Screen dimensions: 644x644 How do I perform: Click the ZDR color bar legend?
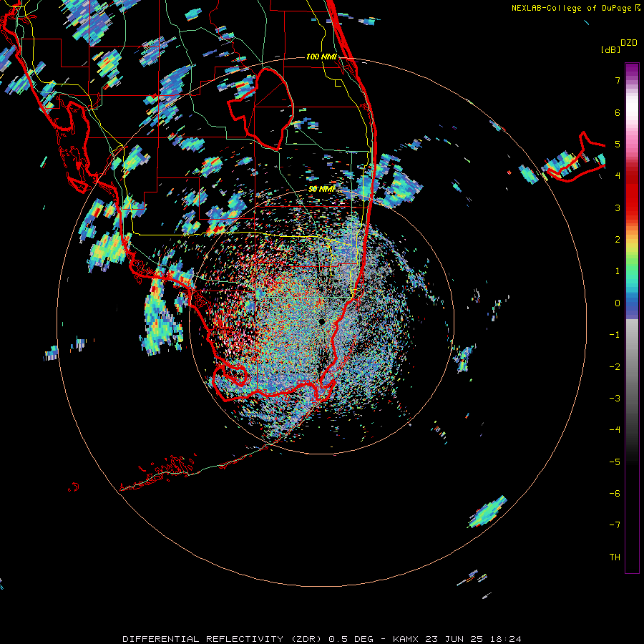click(632, 318)
